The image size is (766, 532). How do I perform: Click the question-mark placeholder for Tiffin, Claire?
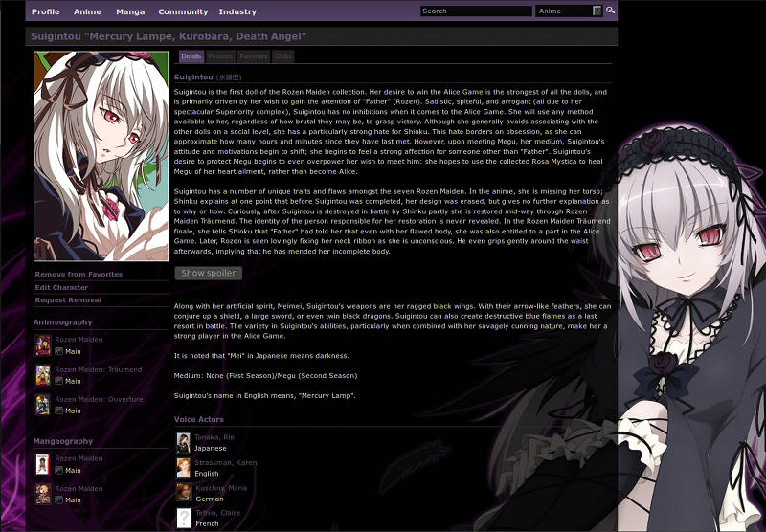(x=184, y=518)
